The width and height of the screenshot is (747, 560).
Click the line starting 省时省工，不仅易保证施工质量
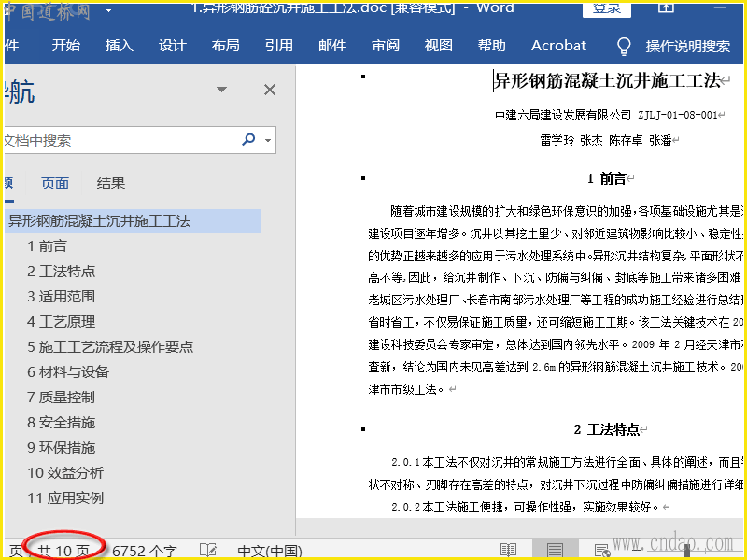tap(556, 323)
